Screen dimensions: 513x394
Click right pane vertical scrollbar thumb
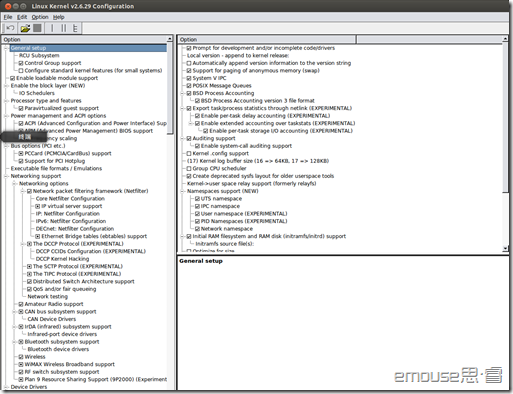click(505, 117)
